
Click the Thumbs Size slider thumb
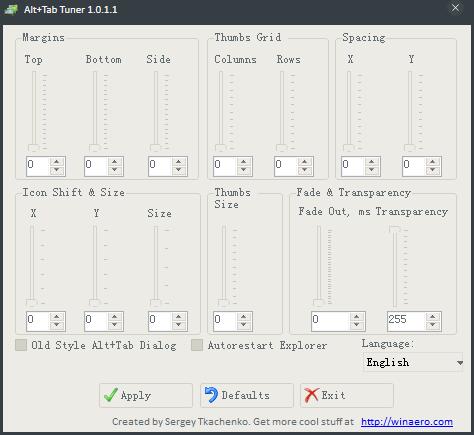(x=224, y=303)
